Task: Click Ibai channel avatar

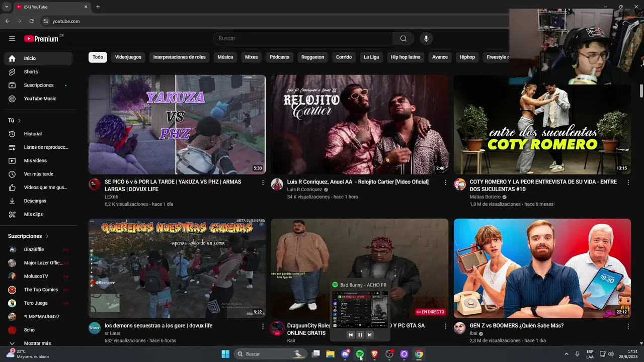Action: pos(460,328)
